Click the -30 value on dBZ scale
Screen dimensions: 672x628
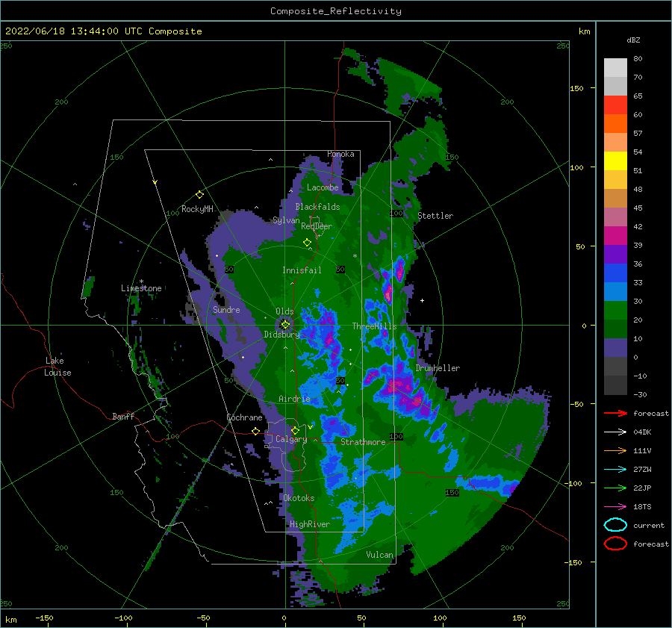tap(640, 395)
